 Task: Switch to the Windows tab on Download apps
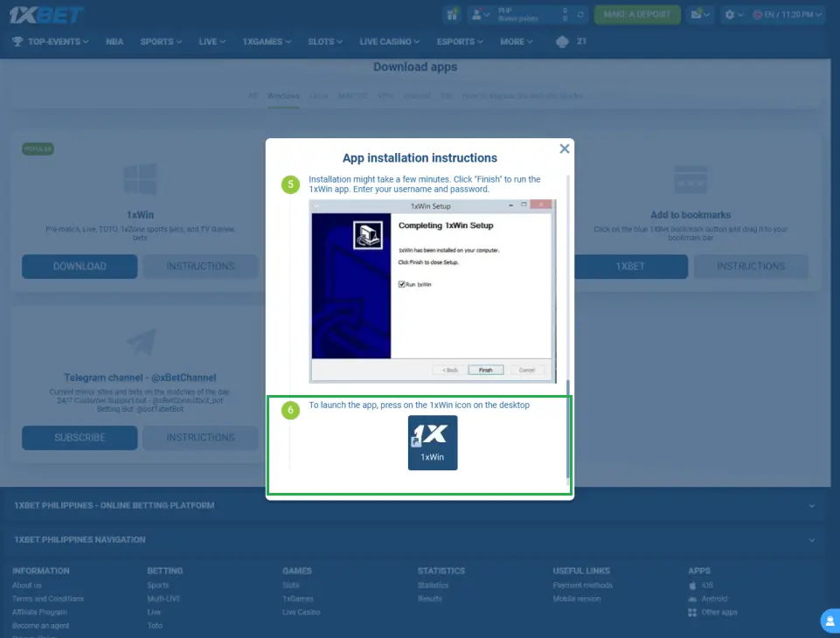[282, 96]
